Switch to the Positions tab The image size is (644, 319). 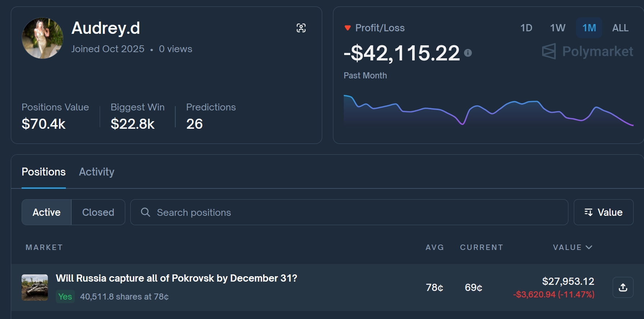pyautogui.click(x=44, y=172)
